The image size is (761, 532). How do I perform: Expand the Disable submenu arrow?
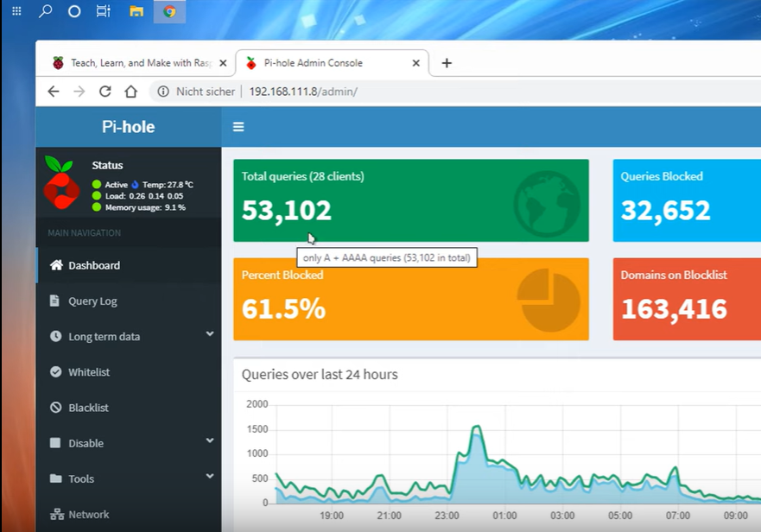[210, 440]
